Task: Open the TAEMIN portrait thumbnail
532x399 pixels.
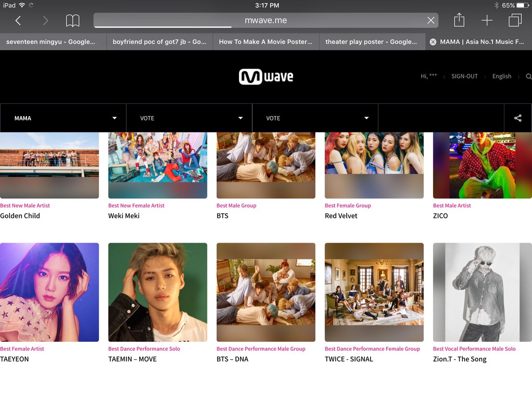Action: (157, 292)
